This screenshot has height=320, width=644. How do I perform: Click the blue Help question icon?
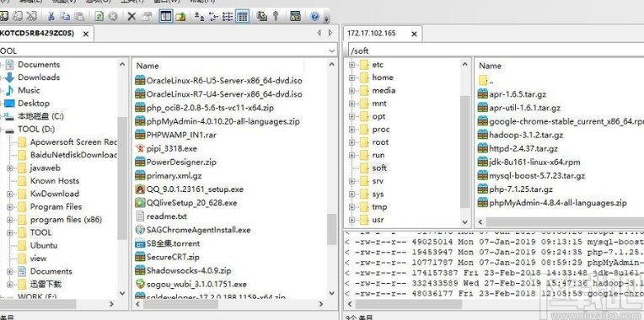[x=315, y=16]
